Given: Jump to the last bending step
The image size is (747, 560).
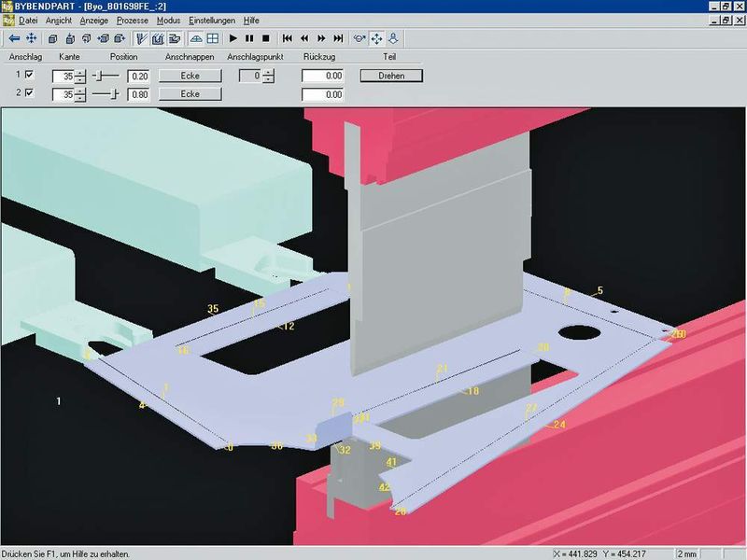Looking at the screenshot, I should (338, 38).
